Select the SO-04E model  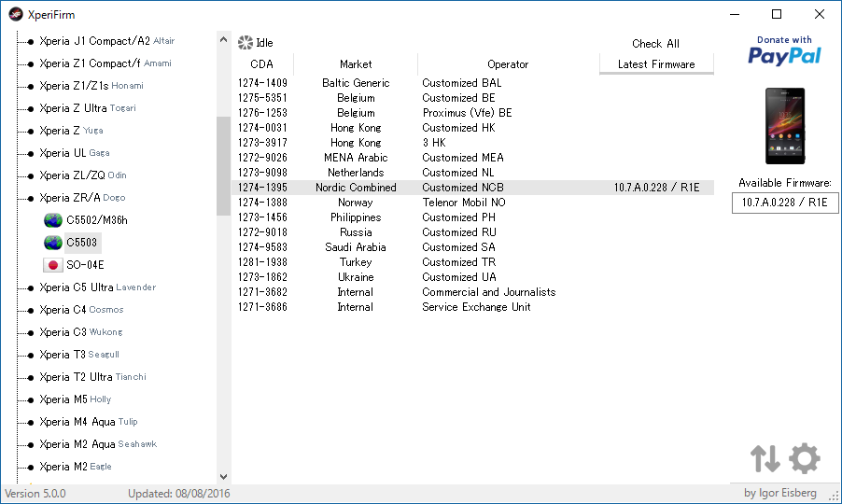(x=85, y=265)
